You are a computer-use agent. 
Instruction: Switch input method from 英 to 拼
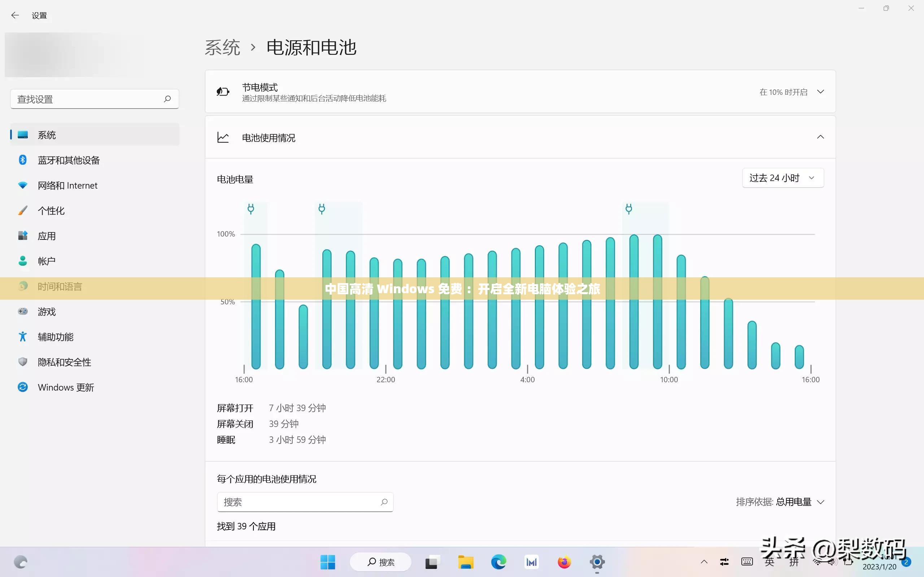point(794,561)
